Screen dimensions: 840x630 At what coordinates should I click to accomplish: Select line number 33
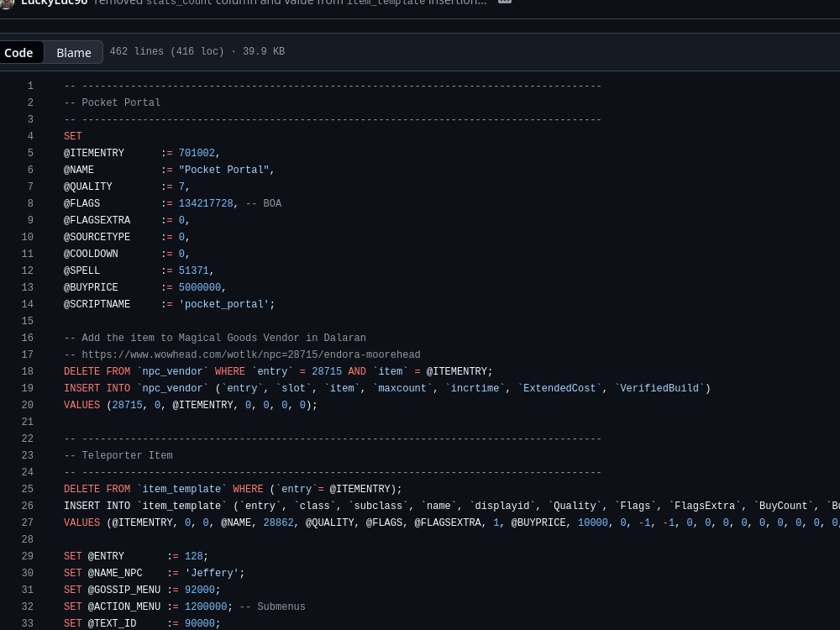pos(28,623)
